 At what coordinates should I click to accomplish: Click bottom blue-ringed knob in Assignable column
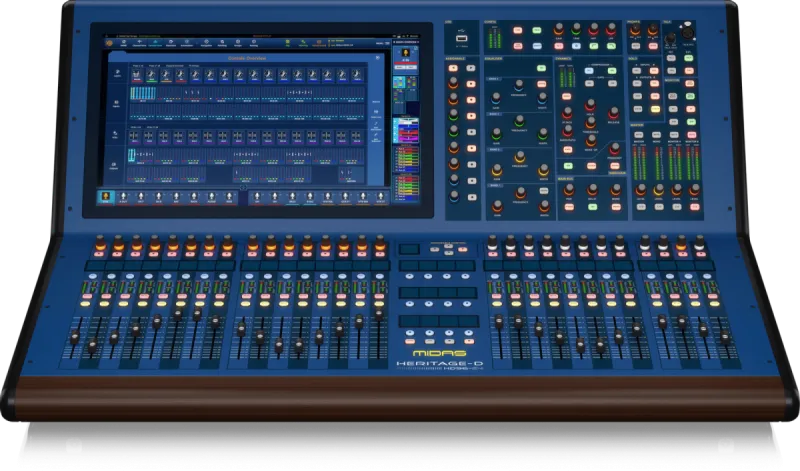(x=454, y=196)
